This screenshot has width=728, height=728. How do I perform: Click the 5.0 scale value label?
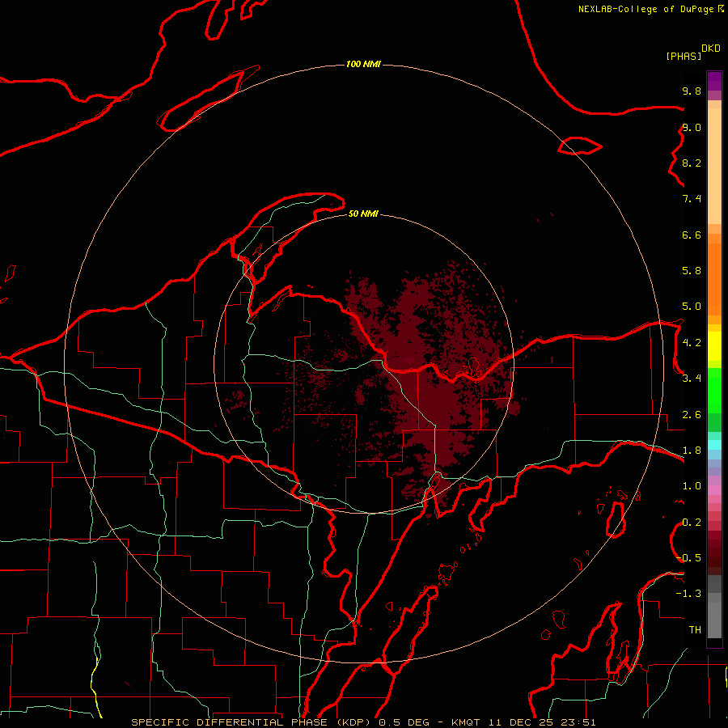click(692, 307)
